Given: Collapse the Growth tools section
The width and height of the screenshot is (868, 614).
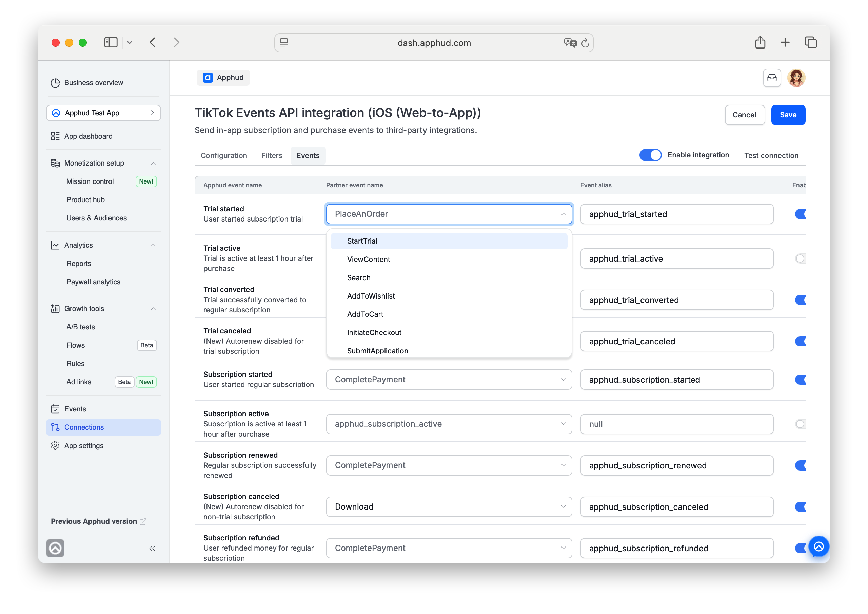Looking at the screenshot, I should (153, 309).
